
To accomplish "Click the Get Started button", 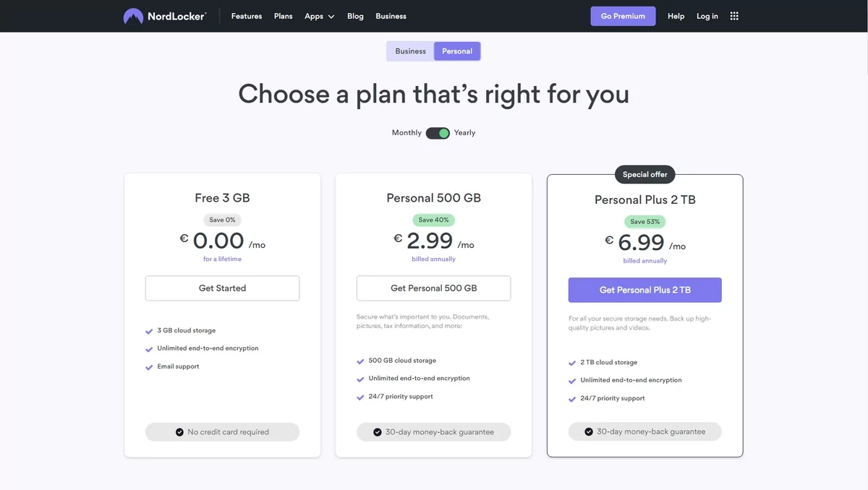I will click(x=222, y=288).
